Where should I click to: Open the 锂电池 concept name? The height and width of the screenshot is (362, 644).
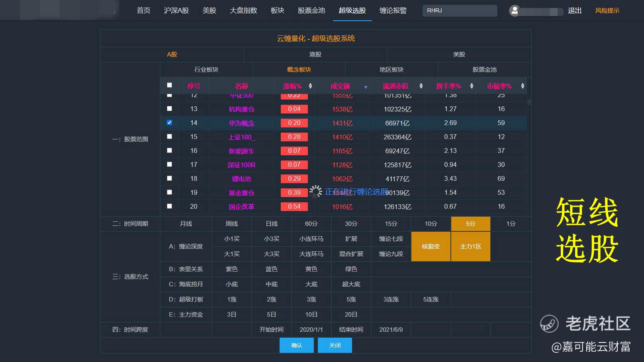241,179
